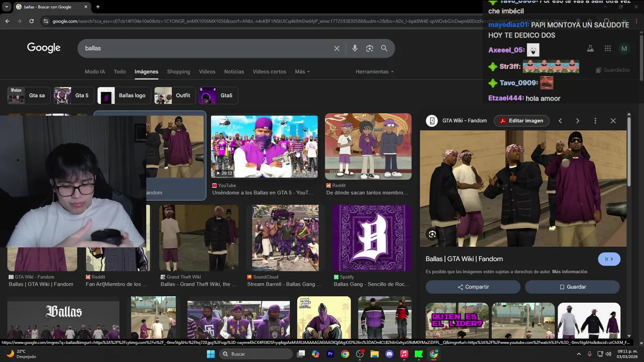Show hidden system tray icons
The width and height of the screenshot is (644, 362).
(x=579, y=354)
